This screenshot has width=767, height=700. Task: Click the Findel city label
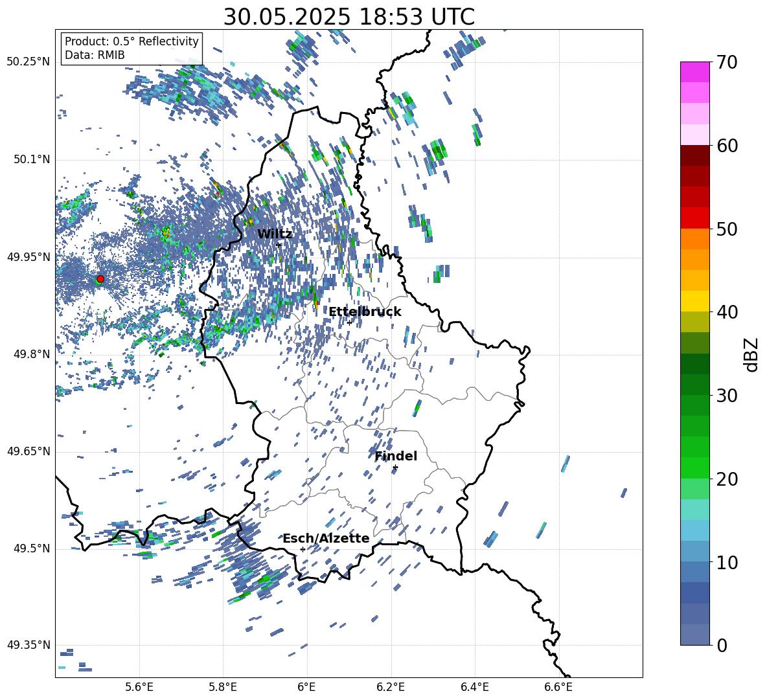(396, 456)
